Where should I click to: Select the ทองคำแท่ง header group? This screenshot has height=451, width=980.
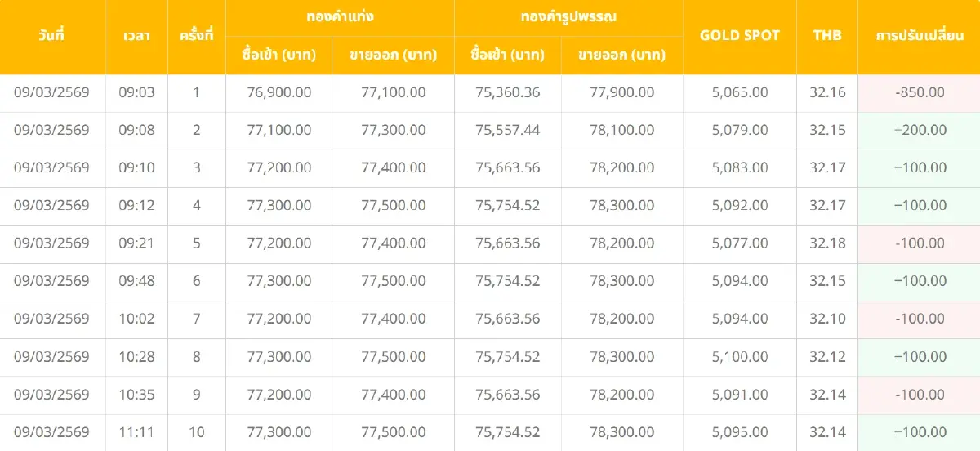(x=339, y=17)
